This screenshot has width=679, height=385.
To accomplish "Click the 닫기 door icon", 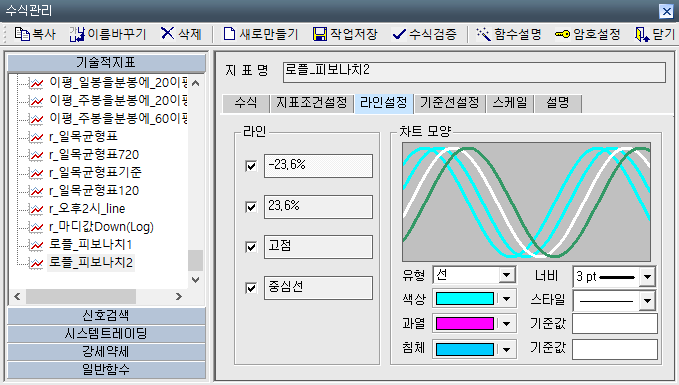I will [x=642, y=34].
